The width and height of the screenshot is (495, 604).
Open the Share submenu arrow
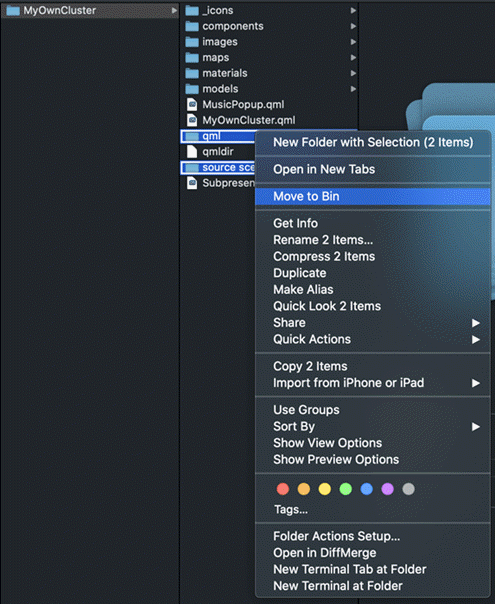476,323
